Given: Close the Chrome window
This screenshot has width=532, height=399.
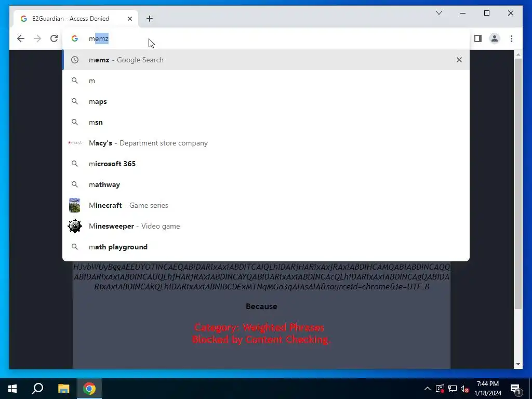Looking at the screenshot, I should coord(511,13).
